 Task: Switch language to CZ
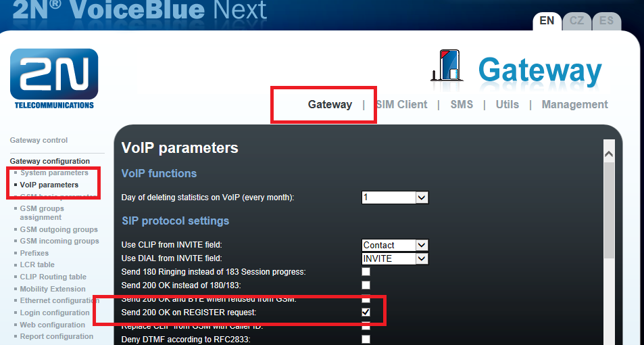coord(576,21)
